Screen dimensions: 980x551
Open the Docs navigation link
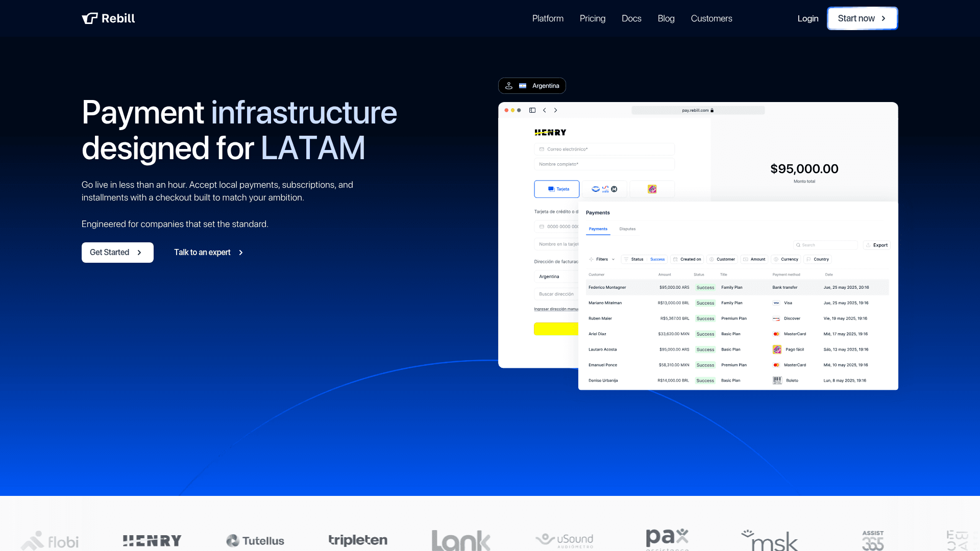click(631, 18)
